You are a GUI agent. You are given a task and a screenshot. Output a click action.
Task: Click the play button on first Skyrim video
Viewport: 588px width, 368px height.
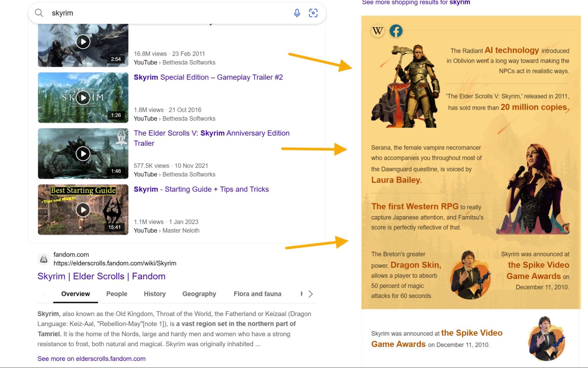pyautogui.click(x=83, y=42)
